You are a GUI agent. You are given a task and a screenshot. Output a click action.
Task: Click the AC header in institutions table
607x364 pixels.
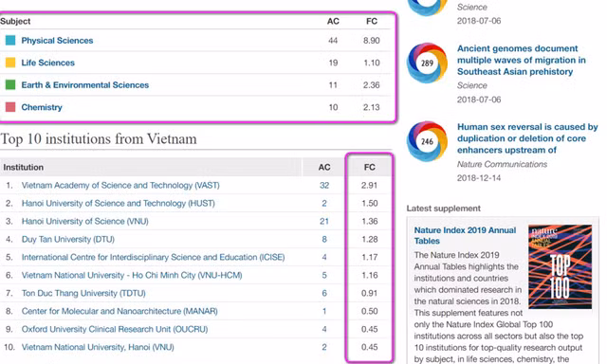pos(324,167)
